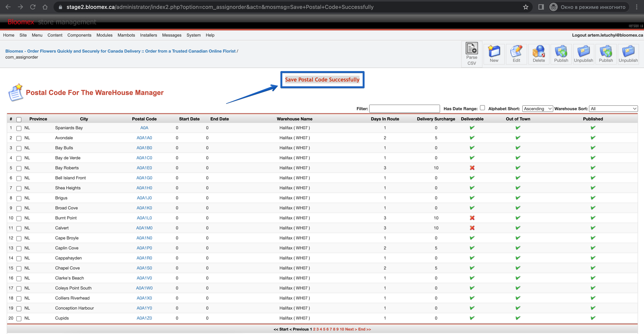This screenshot has width=644, height=334.
Task: Open the Alphabet Short Ascending dropdown
Action: point(538,109)
